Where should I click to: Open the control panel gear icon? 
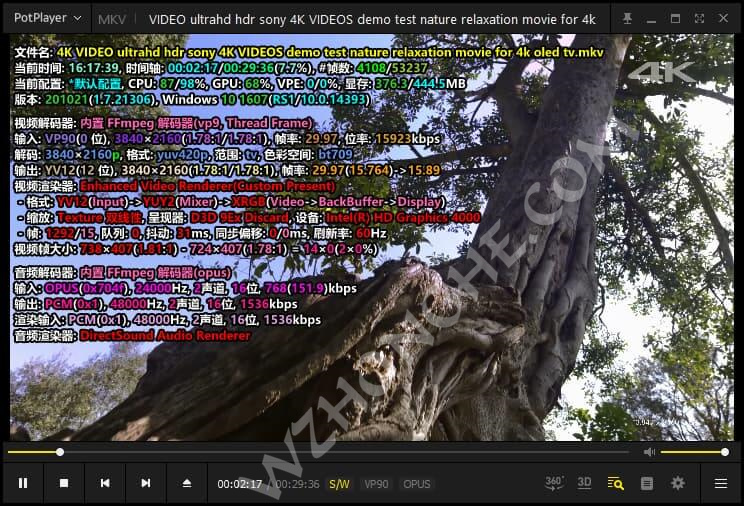pyautogui.click(x=678, y=484)
